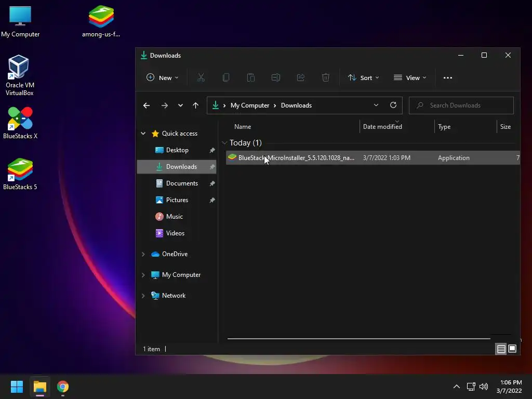Click My Computer in the address breadcrumb
Screen dimensions: 532x399
(x=250, y=105)
